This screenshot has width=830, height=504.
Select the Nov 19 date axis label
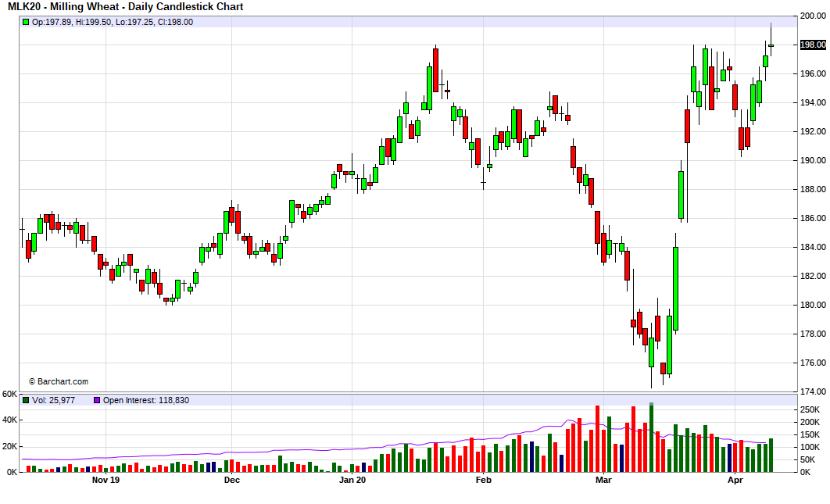pos(106,481)
